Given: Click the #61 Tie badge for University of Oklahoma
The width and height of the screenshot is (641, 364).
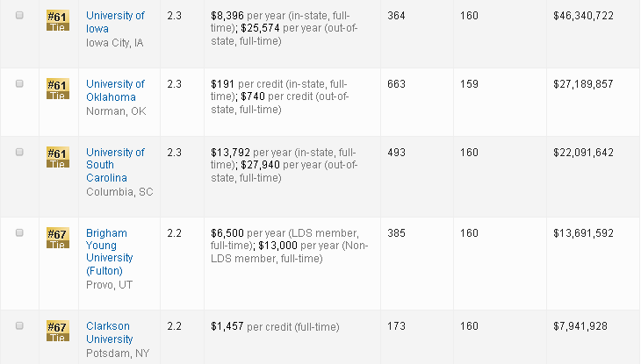Looking at the screenshot, I should click(x=57, y=89).
